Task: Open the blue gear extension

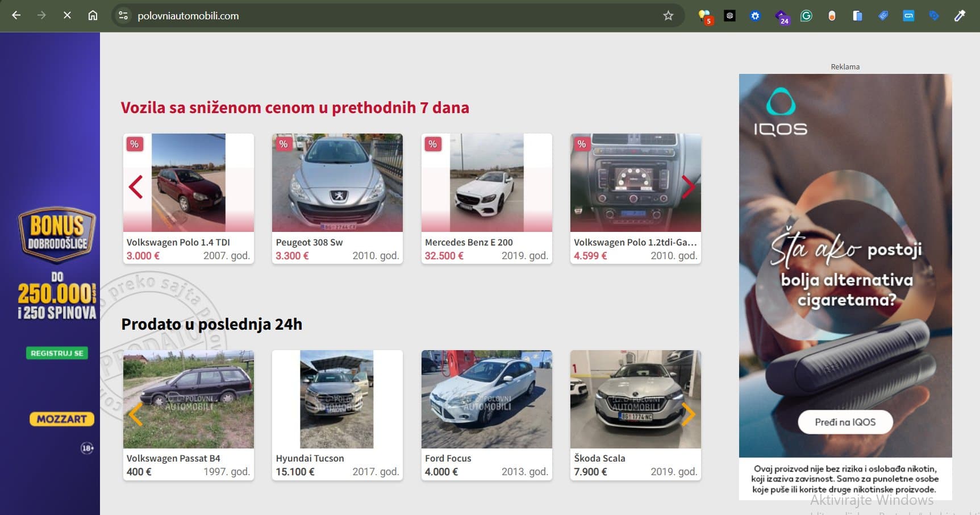Action: tap(755, 16)
